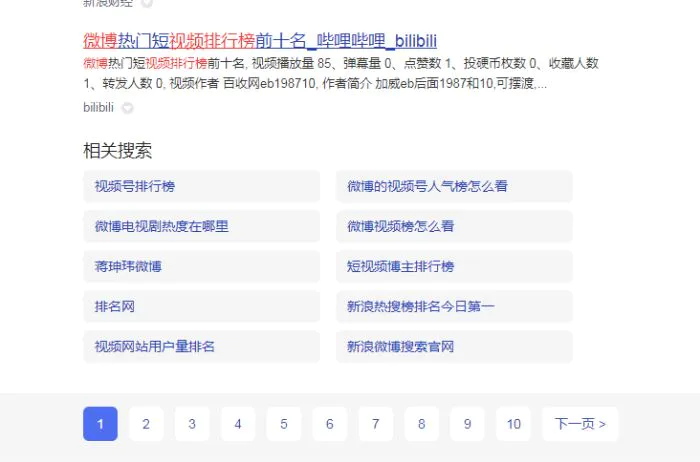Go to results page 4
Image resolution: width=700 pixels, height=462 pixels.
click(x=238, y=424)
